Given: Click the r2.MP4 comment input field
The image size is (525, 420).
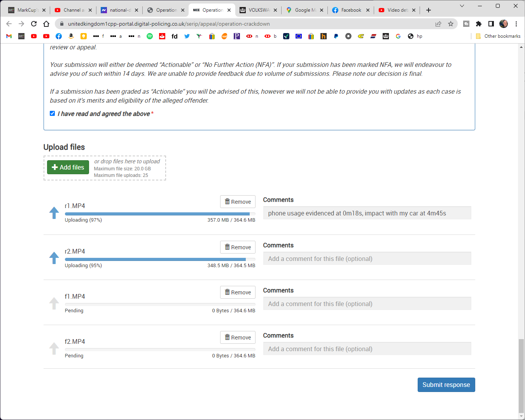Looking at the screenshot, I should point(367,259).
